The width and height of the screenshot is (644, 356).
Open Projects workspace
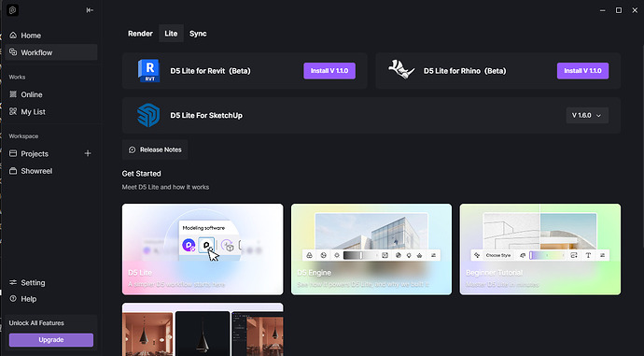(35, 153)
